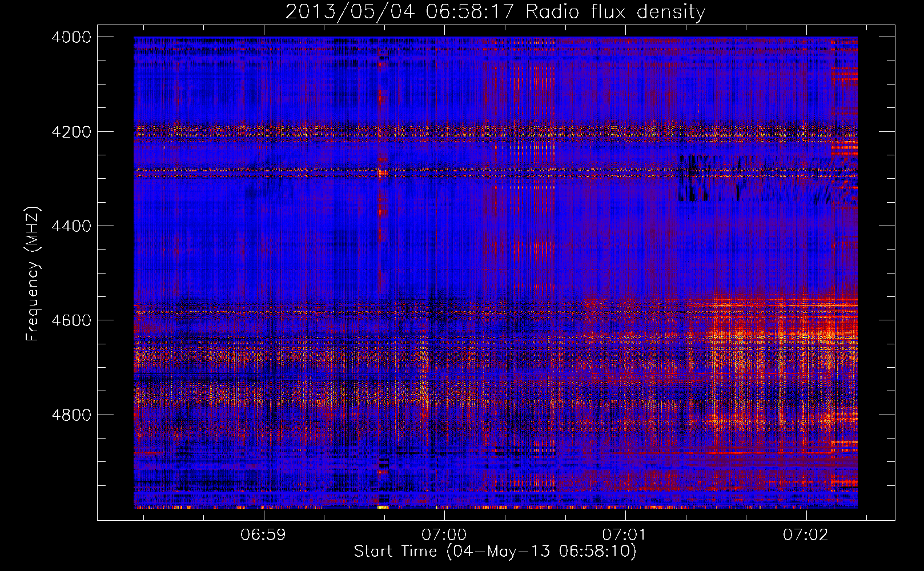Click the 4000 frequency tick label

coord(71,37)
